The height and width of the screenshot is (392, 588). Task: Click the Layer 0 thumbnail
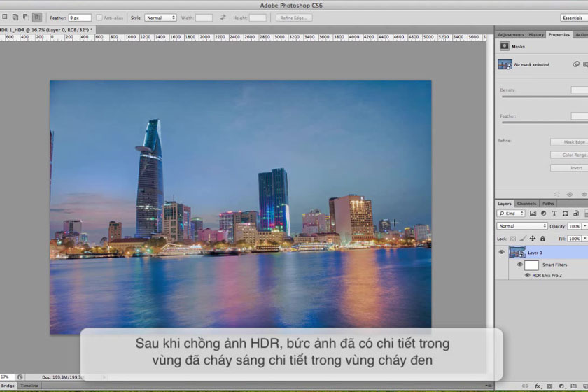(517, 252)
